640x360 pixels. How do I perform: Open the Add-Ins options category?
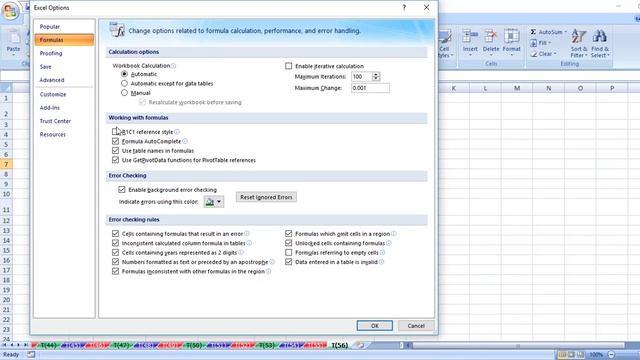50,108
